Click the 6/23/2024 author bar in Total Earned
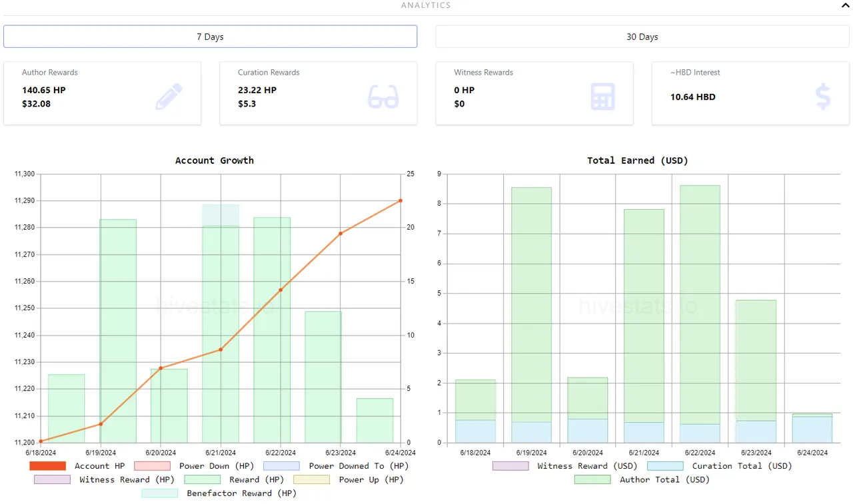Viewport: 853px width, 504px height. tap(756, 360)
